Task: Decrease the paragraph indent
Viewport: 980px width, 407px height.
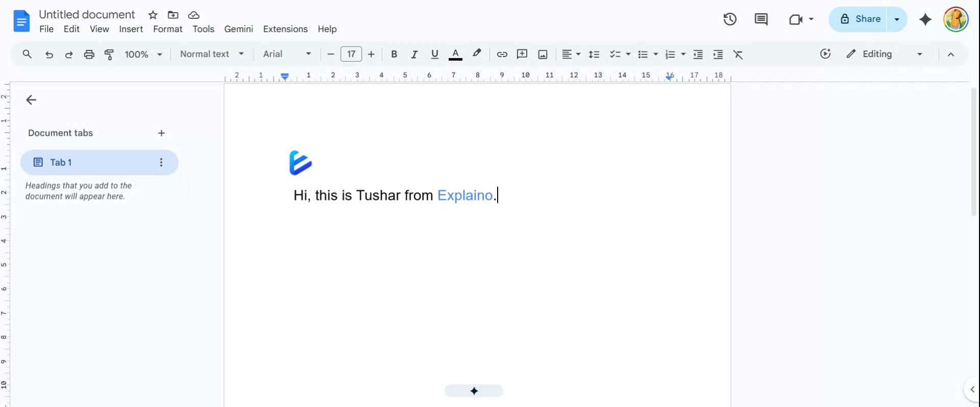Action: (x=698, y=55)
